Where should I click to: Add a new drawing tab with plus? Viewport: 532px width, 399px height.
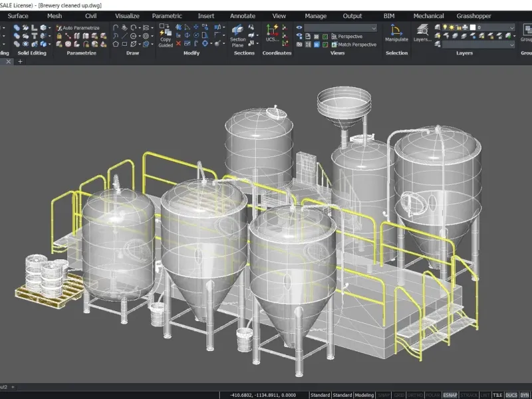pyautogui.click(x=20, y=61)
